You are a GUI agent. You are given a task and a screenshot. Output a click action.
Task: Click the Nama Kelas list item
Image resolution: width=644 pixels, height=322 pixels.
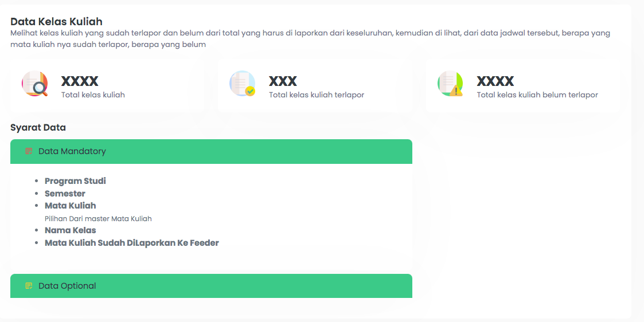pyautogui.click(x=70, y=230)
